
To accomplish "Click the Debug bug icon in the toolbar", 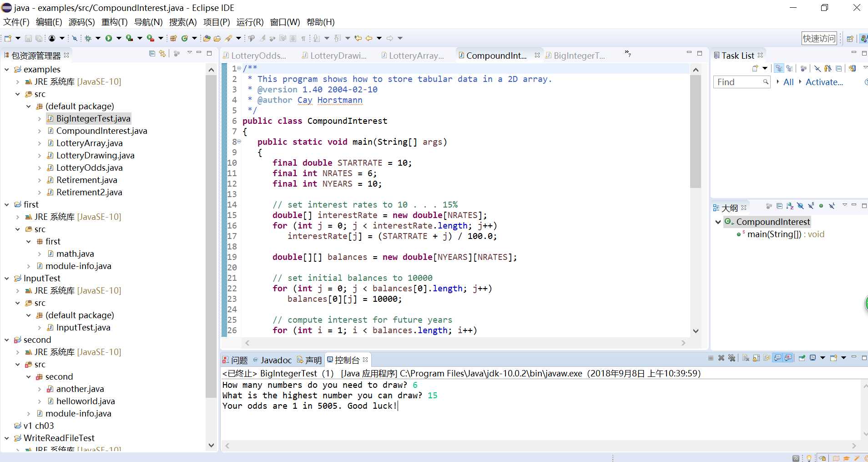I will pos(88,38).
